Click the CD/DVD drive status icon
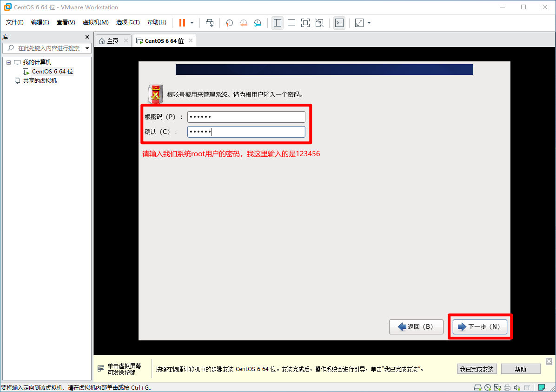556x392 pixels. coord(488,387)
